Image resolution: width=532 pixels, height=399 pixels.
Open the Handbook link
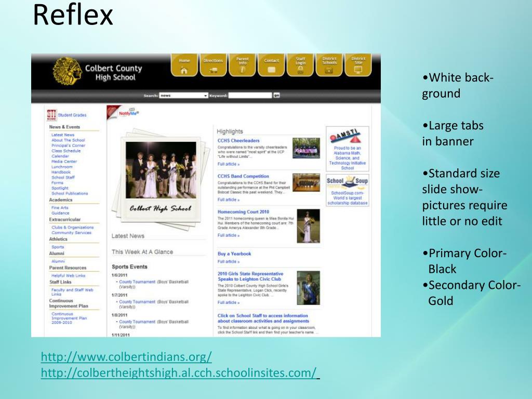pyautogui.click(x=61, y=172)
